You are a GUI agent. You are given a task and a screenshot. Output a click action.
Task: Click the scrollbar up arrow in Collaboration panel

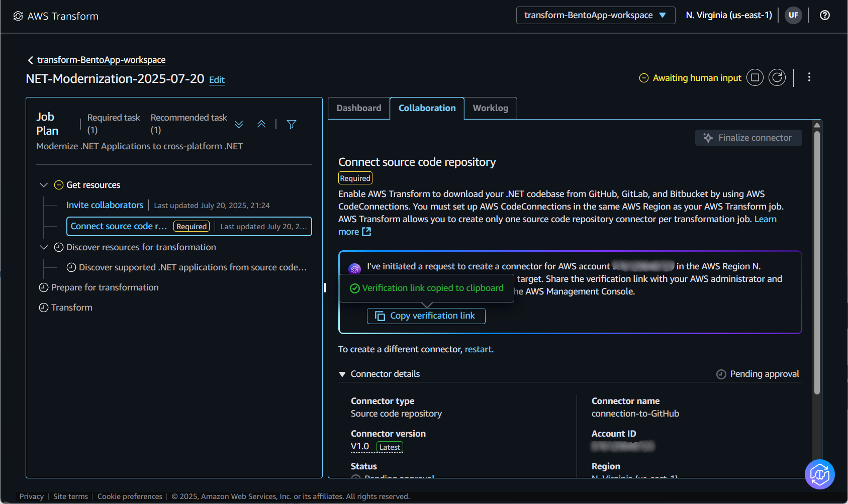point(817,125)
